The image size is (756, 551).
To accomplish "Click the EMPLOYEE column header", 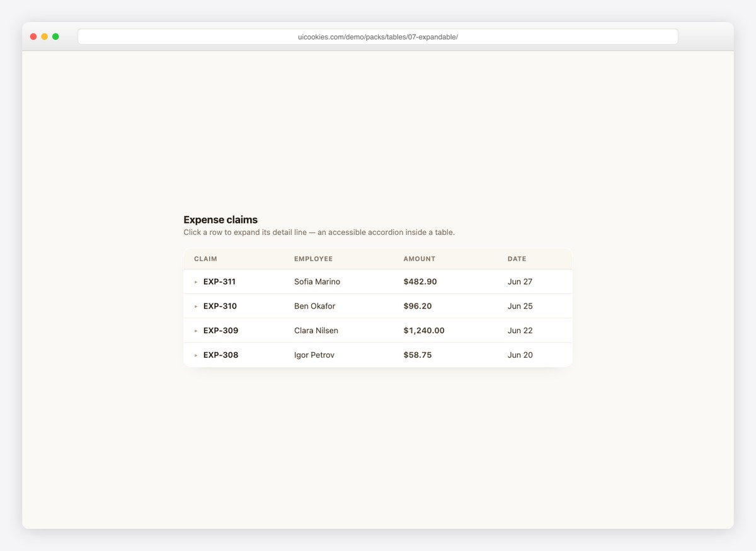I will pos(313,259).
